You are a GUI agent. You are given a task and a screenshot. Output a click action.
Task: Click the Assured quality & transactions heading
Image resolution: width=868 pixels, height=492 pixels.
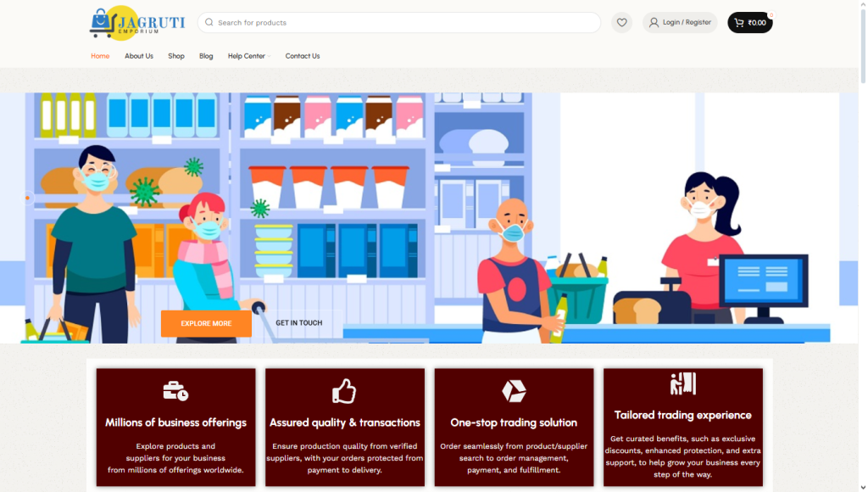click(345, 422)
